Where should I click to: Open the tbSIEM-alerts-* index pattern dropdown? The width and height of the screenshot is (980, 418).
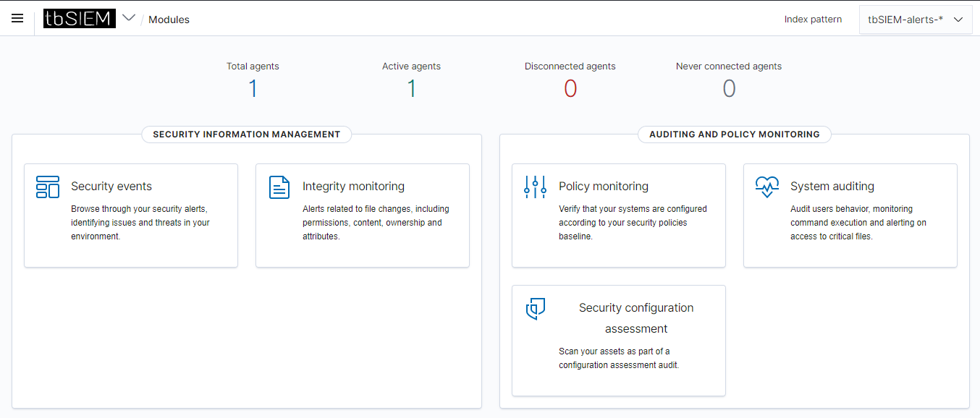pos(916,20)
